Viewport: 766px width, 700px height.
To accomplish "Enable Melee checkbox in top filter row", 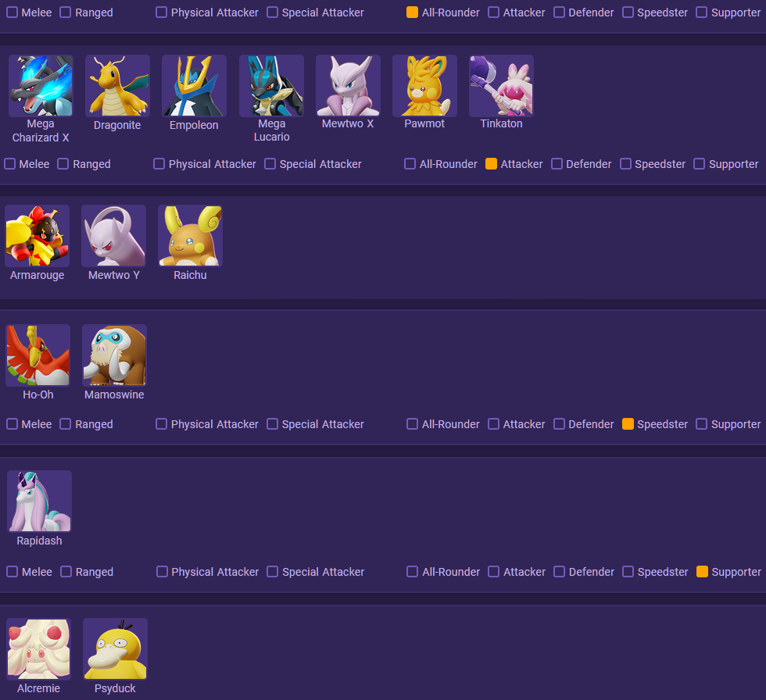I will click(13, 12).
